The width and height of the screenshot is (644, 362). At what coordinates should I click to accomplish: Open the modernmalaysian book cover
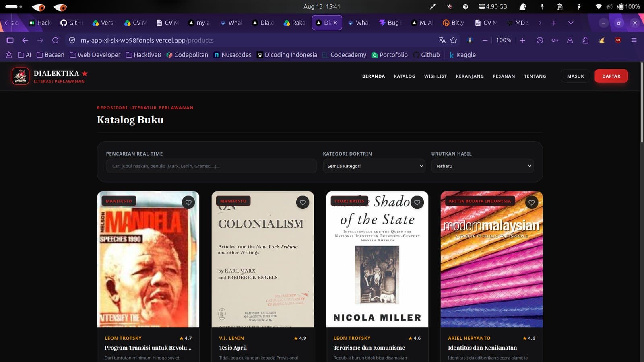click(492, 259)
